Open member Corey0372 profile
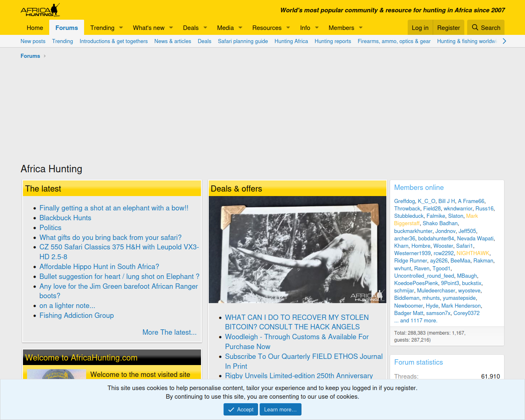This screenshot has width=525, height=420. pyautogui.click(x=466, y=313)
